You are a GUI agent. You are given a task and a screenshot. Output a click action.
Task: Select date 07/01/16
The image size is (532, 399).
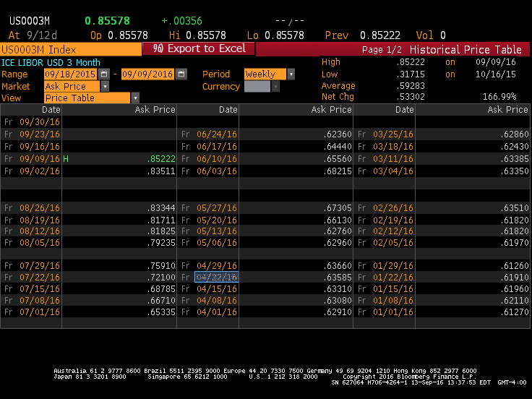(x=40, y=312)
